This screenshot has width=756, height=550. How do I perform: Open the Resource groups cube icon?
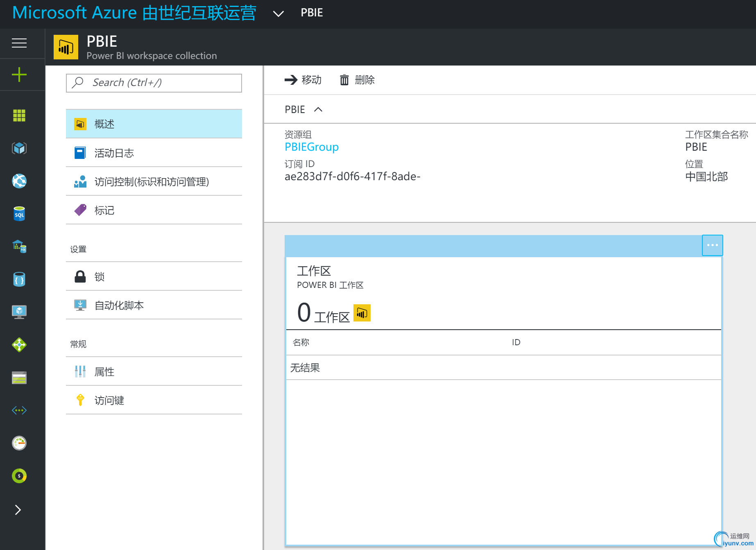point(19,148)
